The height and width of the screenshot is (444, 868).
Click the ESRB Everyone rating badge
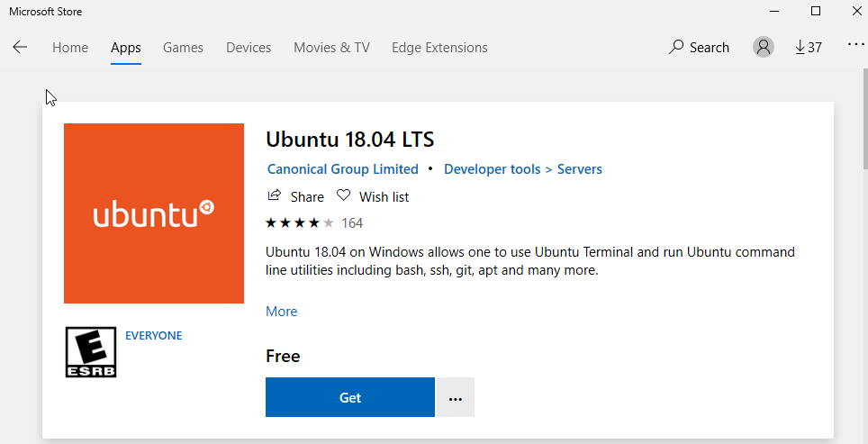[91, 352]
